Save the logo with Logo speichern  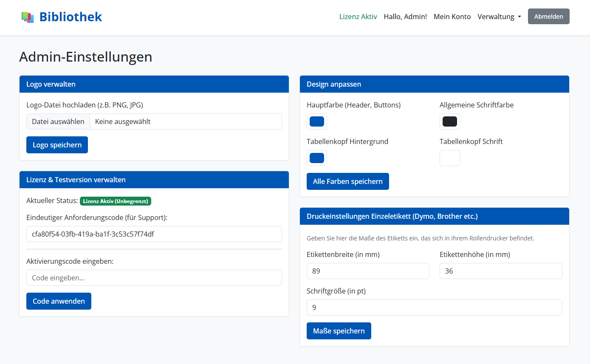tap(57, 144)
